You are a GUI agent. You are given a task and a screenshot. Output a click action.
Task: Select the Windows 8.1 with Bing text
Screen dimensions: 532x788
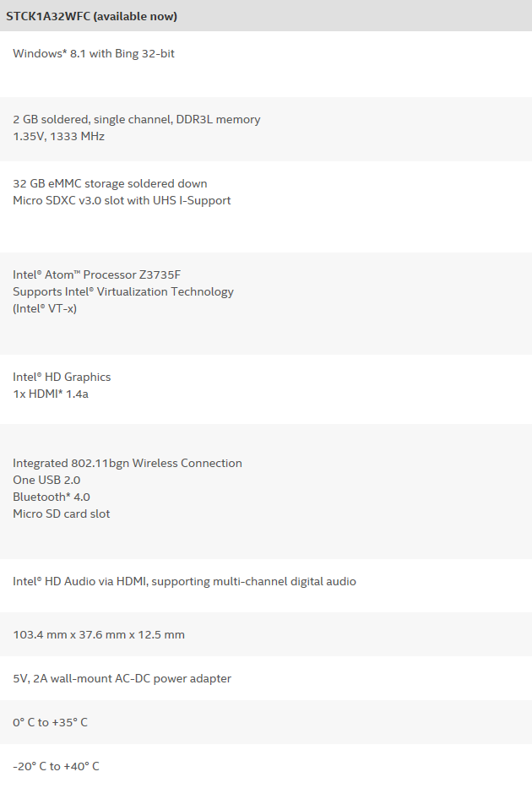[94, 54]
